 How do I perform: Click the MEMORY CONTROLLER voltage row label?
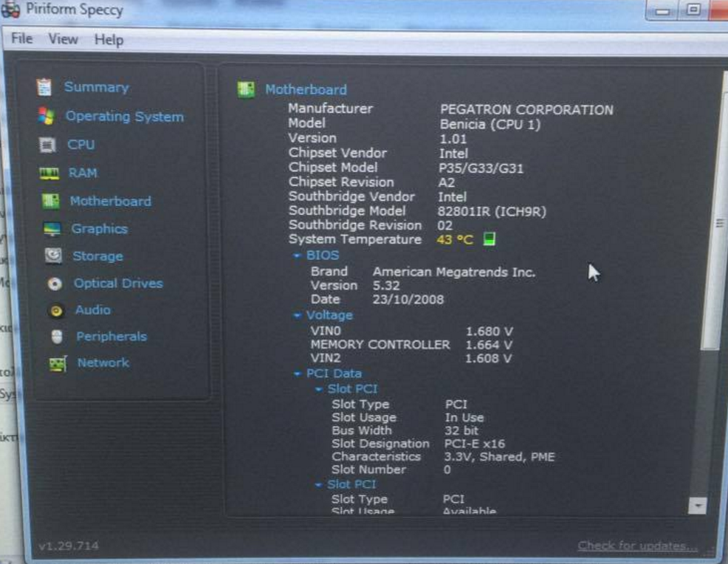point(380,345)
